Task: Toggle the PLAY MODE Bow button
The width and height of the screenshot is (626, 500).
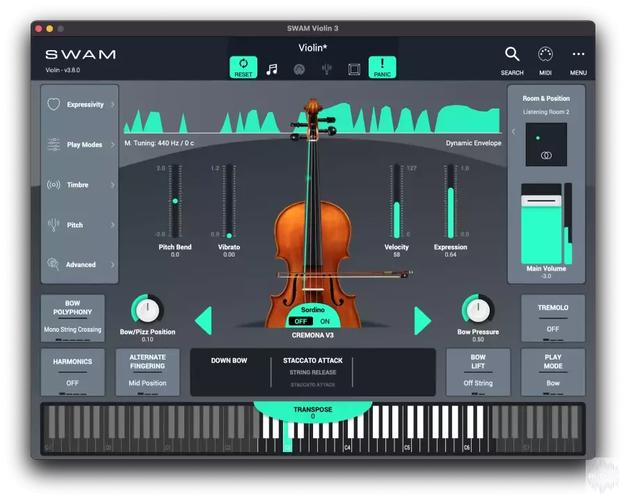Action: point(553,372)
